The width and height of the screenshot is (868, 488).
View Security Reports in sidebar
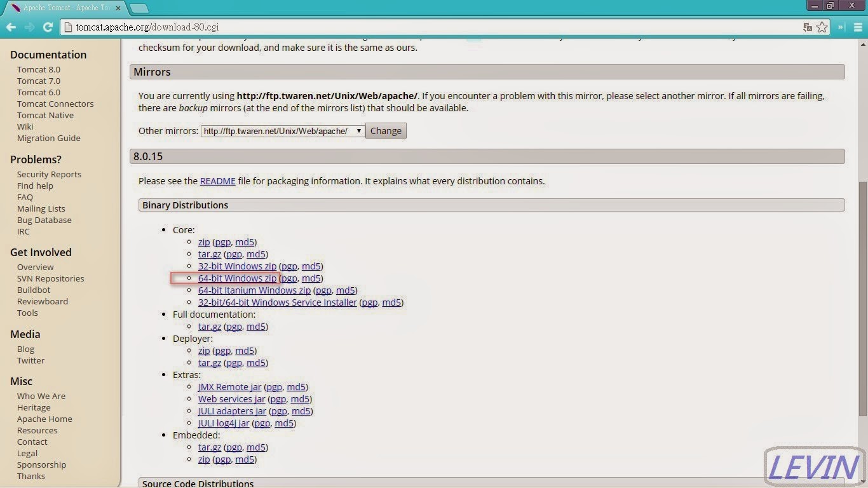click(49, 175)
